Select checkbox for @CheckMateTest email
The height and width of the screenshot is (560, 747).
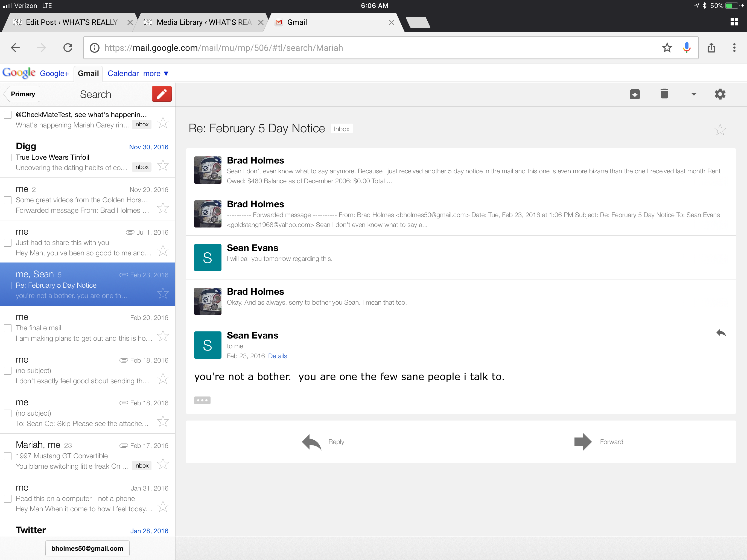(7, 115)
